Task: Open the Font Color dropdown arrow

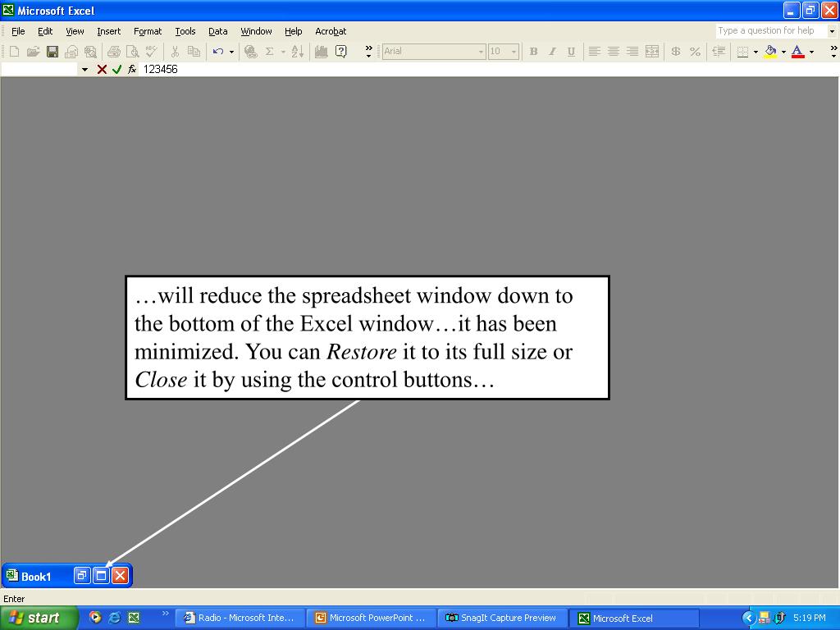Action: click(811, 52)
